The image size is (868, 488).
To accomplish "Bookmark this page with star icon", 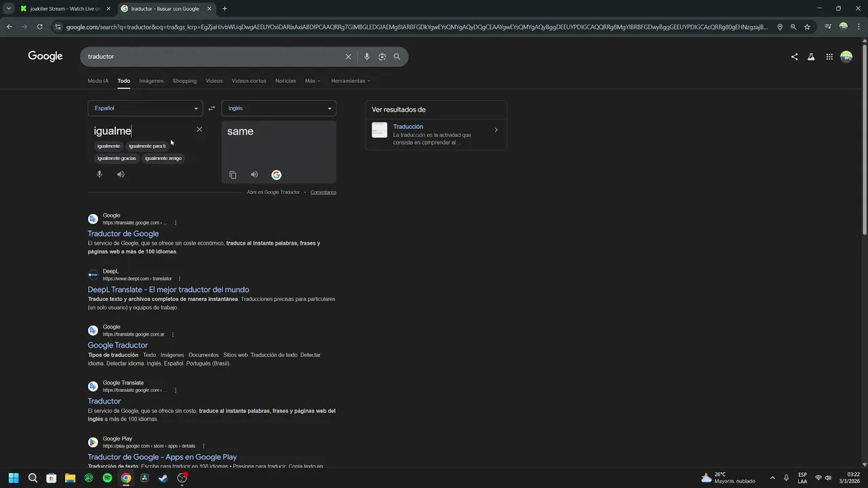I will click(x=807, y=27).
